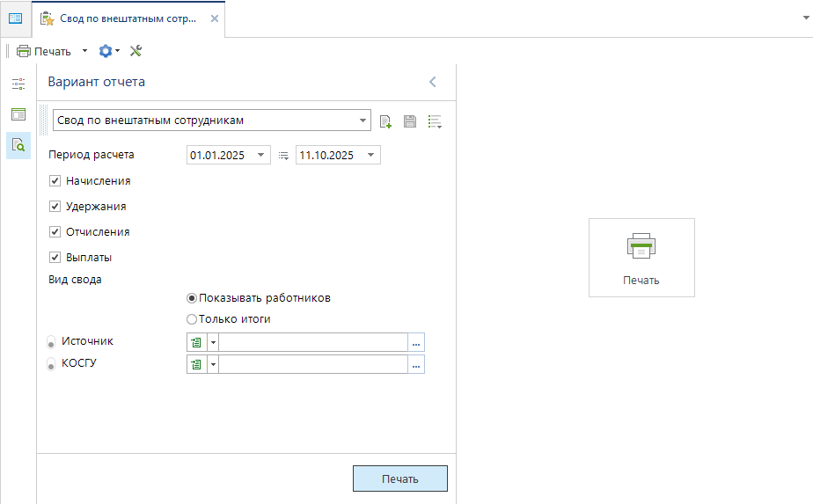The width and height of the screenshot is (813, 504).
Task: Open the start date 01.01.2025 dropdown
Action: coord(260,156)
